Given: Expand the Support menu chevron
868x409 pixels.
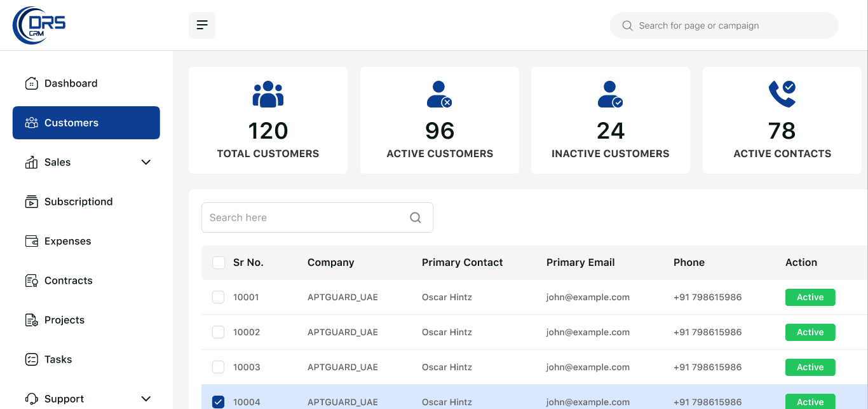Looking at the screenshot, I should (x=146, y=399).
